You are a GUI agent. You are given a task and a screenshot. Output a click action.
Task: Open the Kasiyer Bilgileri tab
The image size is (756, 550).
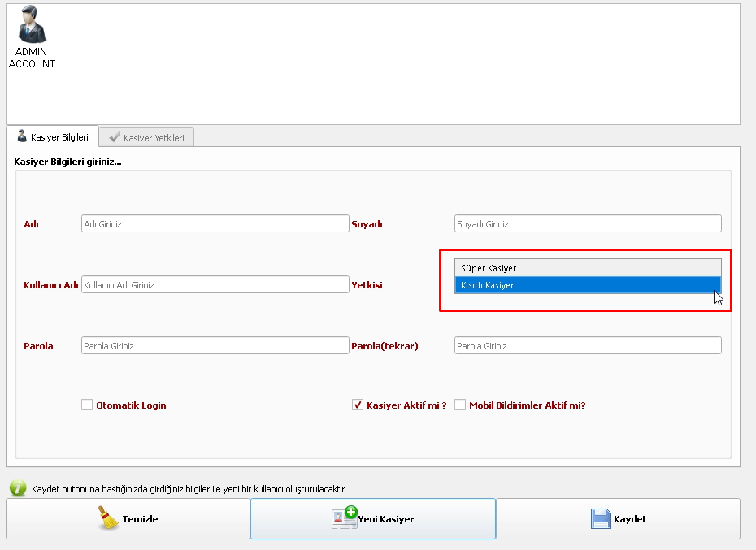53,137
